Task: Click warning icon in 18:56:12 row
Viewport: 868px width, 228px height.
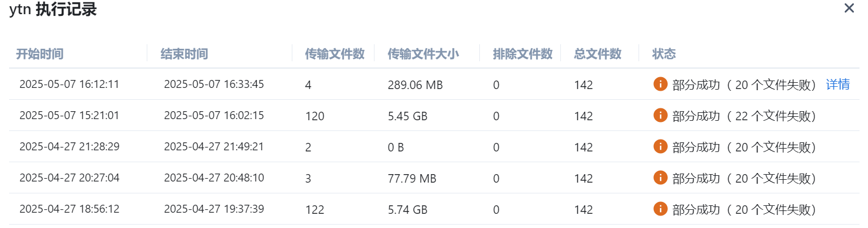Action: tap(660, 209)
